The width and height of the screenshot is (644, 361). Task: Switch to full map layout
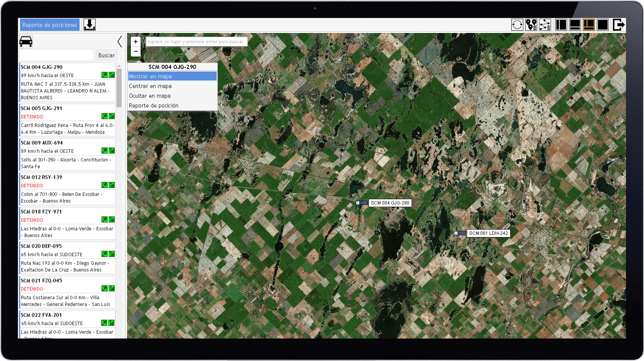[602, 25]
